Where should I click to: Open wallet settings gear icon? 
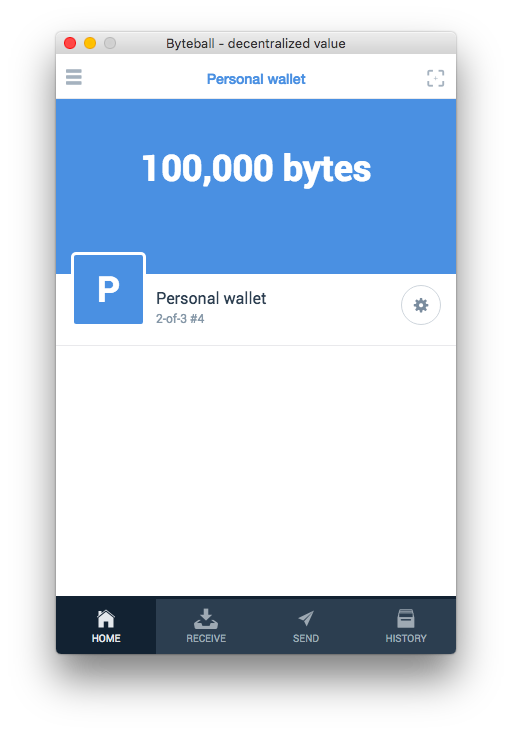[420, 305]
